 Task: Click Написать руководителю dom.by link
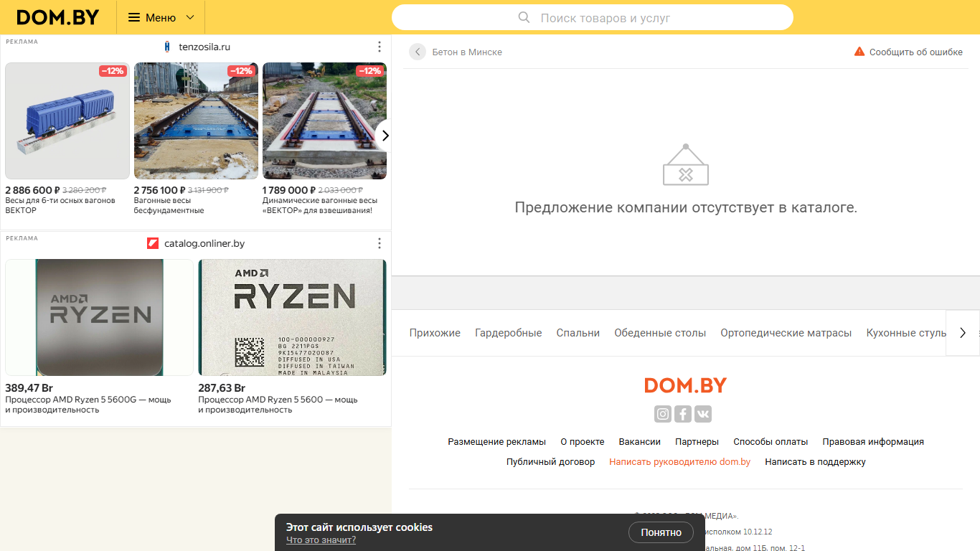point(680,462)
